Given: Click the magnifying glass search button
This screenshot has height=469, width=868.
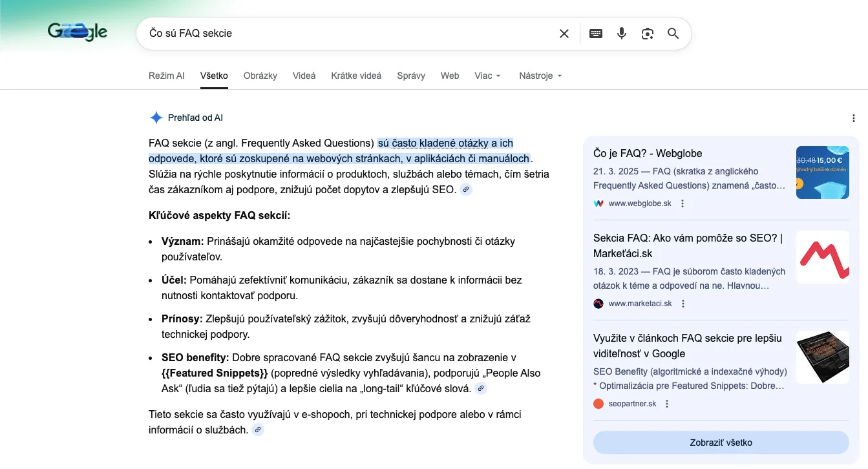Looking at the screenshot, I should [x=673, y=34].
